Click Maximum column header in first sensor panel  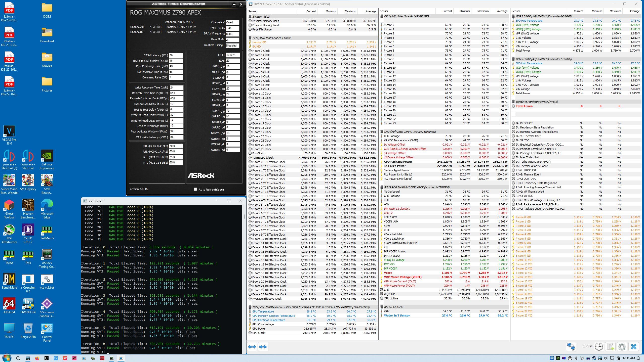click(x=348, y=11)
